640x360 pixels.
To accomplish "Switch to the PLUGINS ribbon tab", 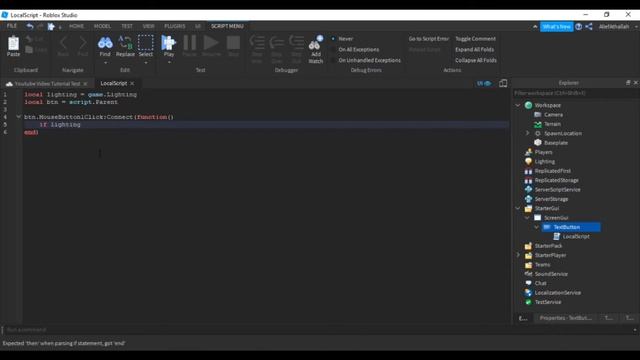I will tap(175, 26).
